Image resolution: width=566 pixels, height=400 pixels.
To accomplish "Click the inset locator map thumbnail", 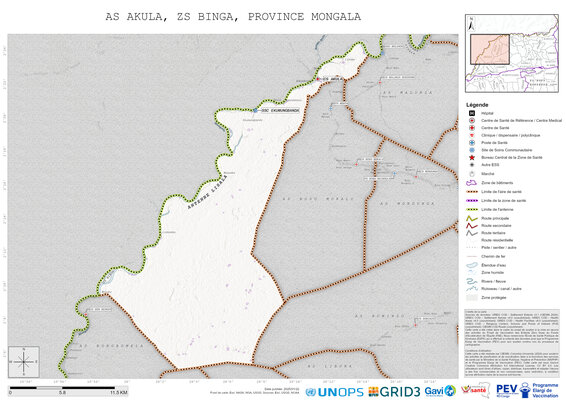I will [x=511, y=53].
